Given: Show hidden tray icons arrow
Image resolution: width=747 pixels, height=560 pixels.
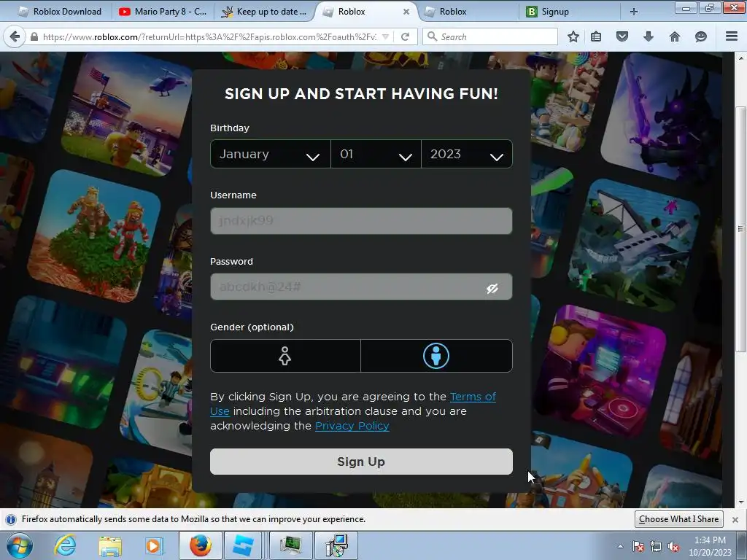Looking at the screenshot, I should pyautogui.click(x=620, y=546).
